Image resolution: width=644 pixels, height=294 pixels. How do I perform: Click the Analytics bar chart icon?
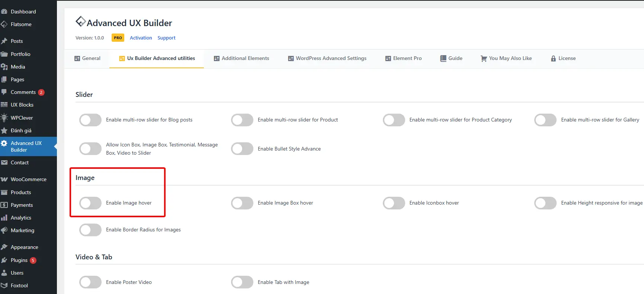[x=4, y=218]
